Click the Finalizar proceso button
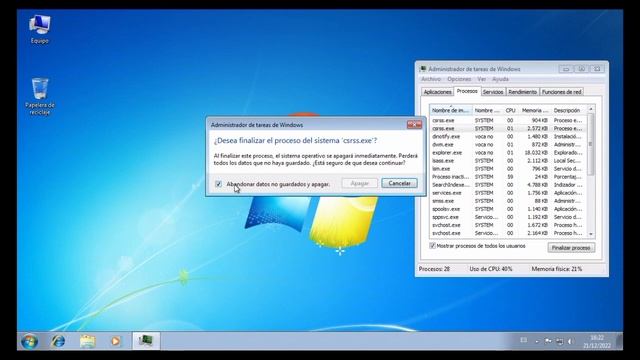640x360 pixels. pyautogui.click(x=571, y=248)
